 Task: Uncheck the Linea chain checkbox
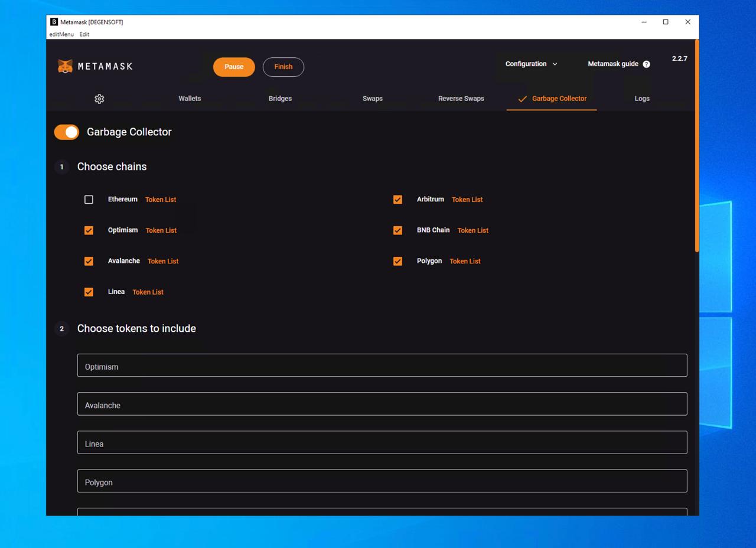pyautogui.click(x=89, y=292)
